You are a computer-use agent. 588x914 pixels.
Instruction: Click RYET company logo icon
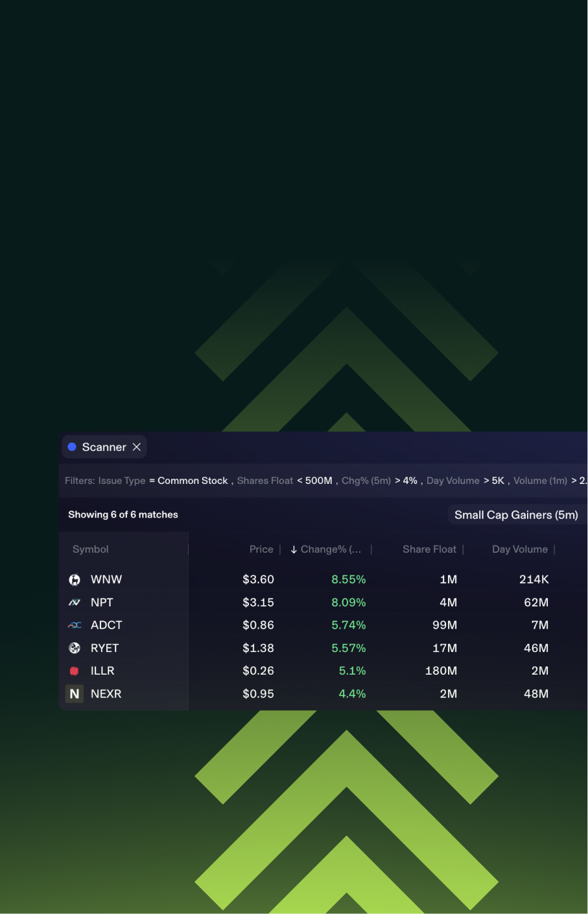75,648
